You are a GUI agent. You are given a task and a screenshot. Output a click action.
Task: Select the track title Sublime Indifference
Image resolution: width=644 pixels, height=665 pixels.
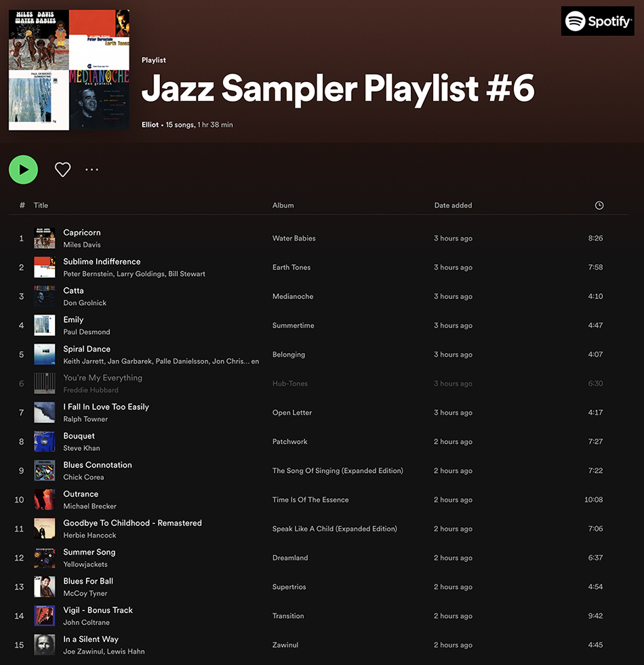click(x=102, y=262)
